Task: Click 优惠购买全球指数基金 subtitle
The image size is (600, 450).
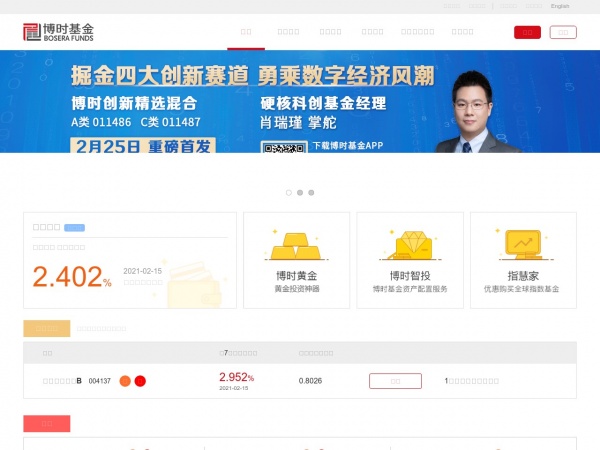Action: [521, 289]
